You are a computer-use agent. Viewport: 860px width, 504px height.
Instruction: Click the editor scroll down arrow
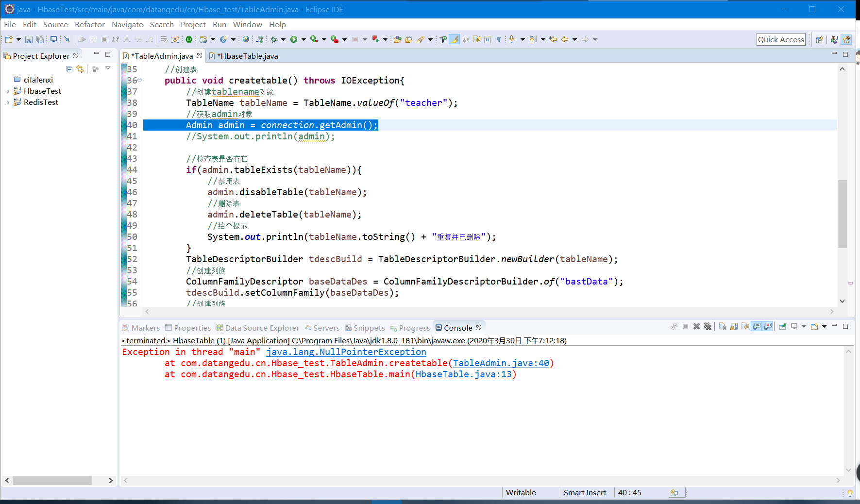click(x=842, y=301)
